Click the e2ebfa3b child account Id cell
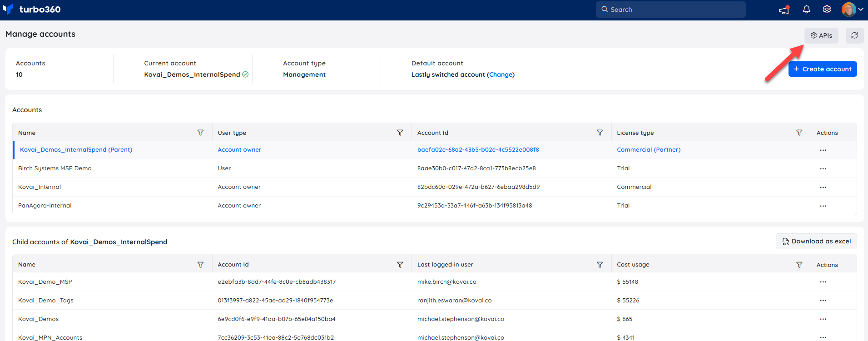Viewport: 868px width, 341px height. point(277,282)
